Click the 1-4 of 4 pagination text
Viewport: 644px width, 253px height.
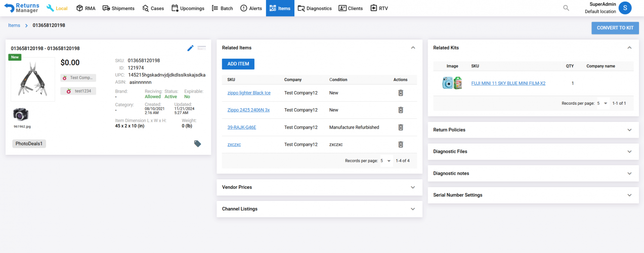pyautogui.click(x=403, y=161)
